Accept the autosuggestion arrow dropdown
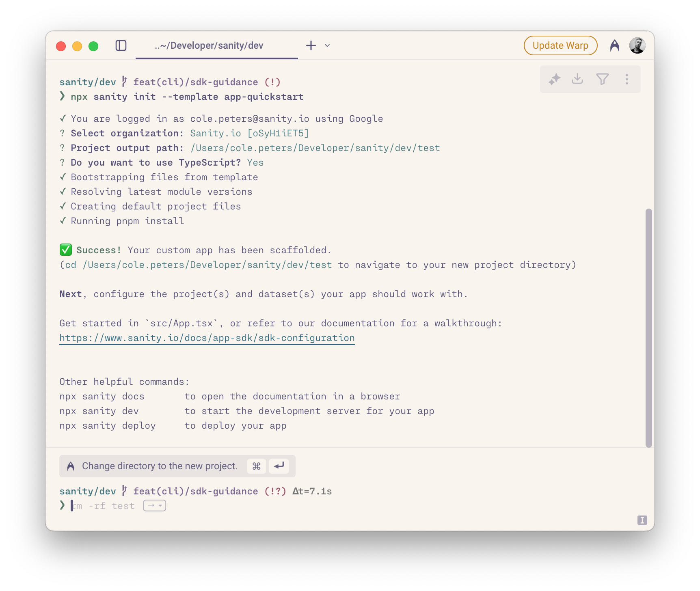The width and height of the screenshot is (700, 591). tap(154, 506)
